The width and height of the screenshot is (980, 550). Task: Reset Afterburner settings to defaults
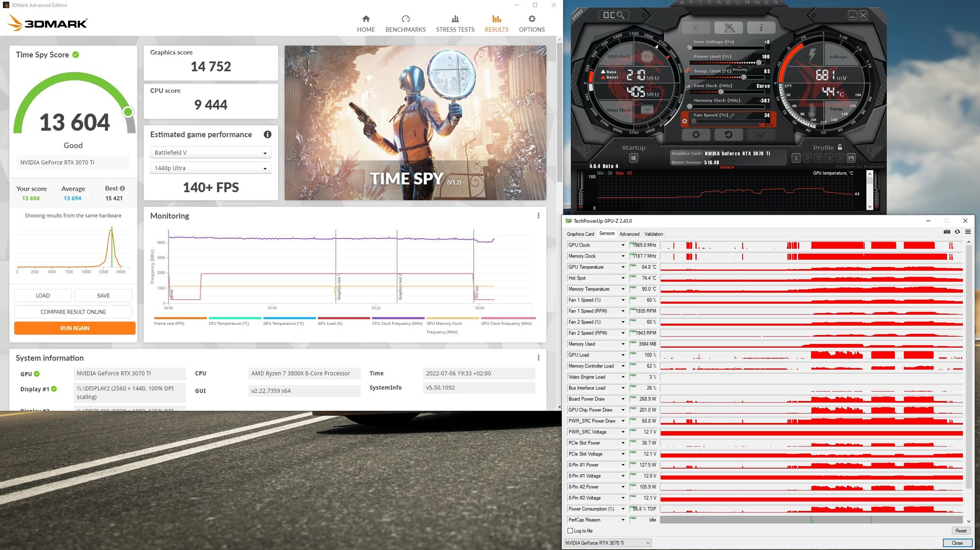[728, 135]
